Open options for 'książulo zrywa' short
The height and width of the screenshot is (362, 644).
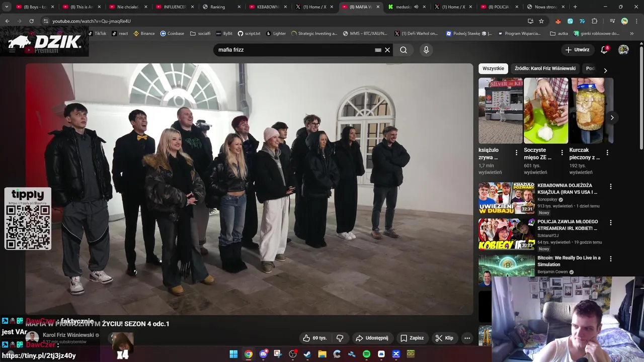click(x=516, y=152)
